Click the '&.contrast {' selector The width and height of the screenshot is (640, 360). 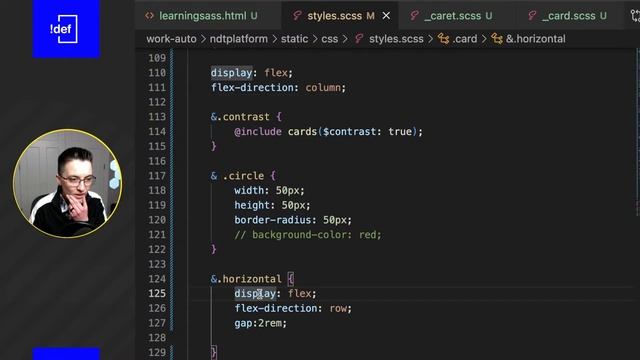pos(246,117)
